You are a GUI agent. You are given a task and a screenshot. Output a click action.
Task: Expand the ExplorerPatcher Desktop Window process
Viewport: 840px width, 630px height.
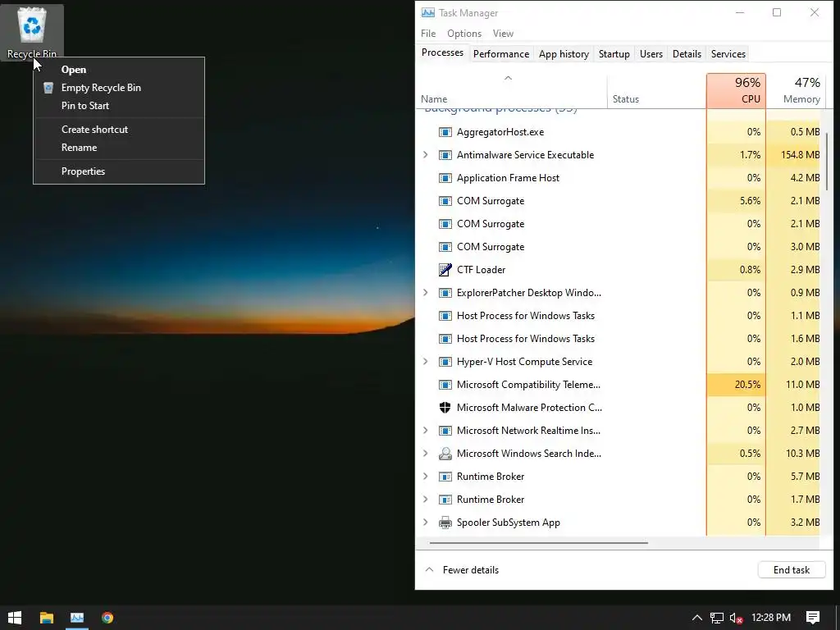(426, 293)
